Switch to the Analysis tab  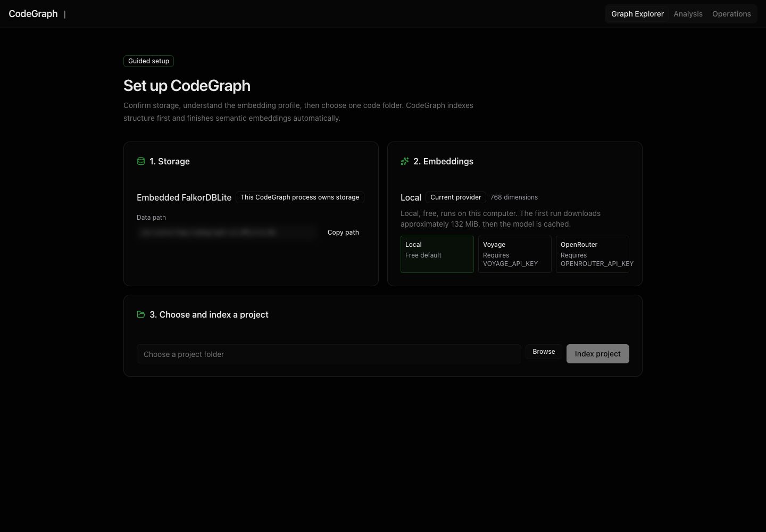(x=688, y=14)
